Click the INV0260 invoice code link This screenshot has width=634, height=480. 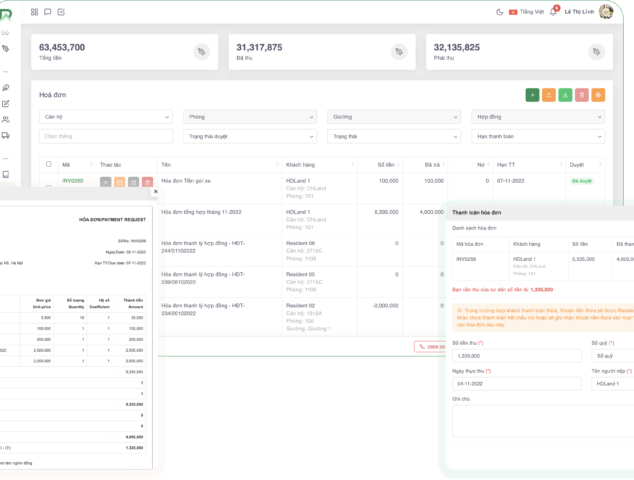click(73, 181)
